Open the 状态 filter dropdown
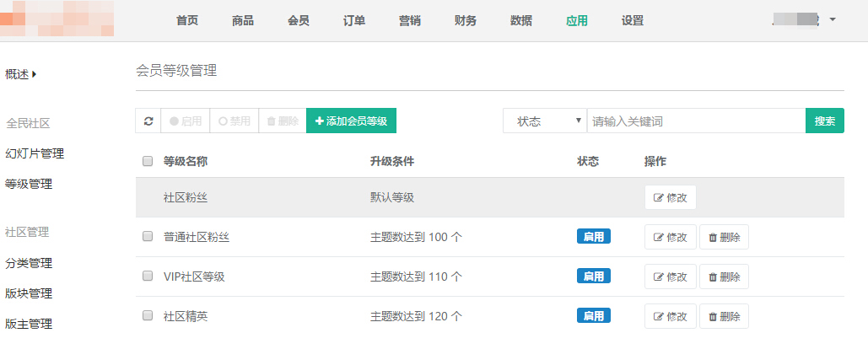This screenshot has height=349, width=868. (x=544, y=121)
